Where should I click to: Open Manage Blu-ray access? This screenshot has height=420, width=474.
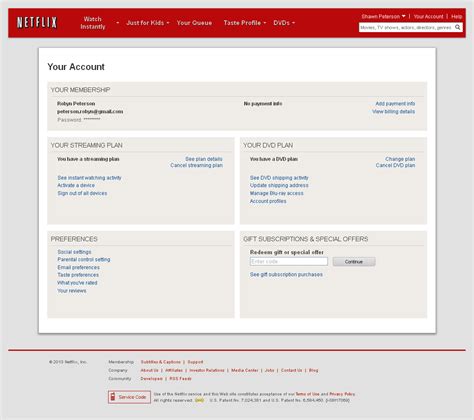277,193
